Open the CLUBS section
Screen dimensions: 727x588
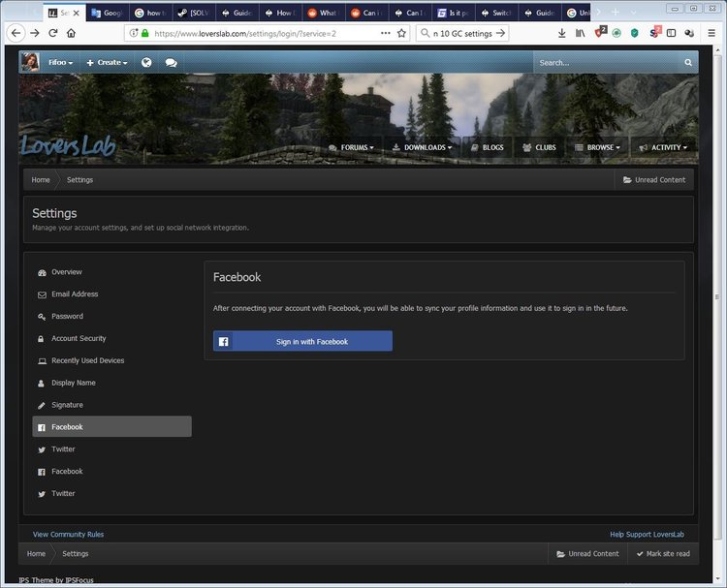pyautogui.click(x=539, y=147)
